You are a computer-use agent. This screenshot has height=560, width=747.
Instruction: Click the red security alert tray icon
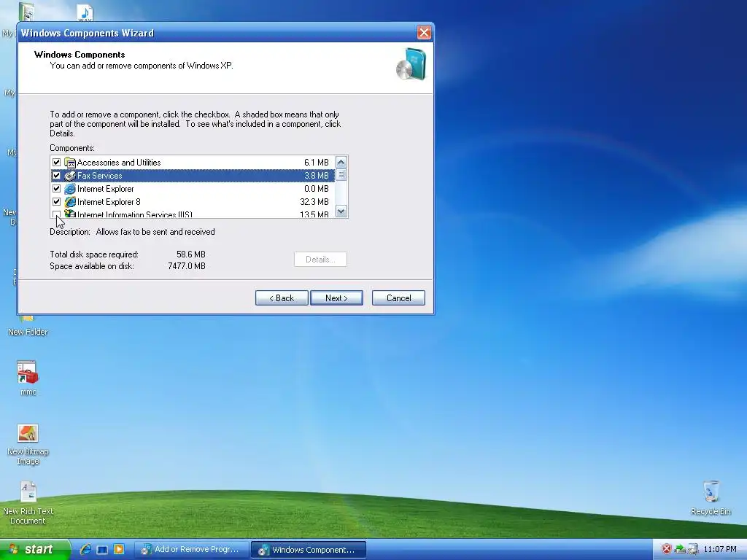tap(667, 550)
